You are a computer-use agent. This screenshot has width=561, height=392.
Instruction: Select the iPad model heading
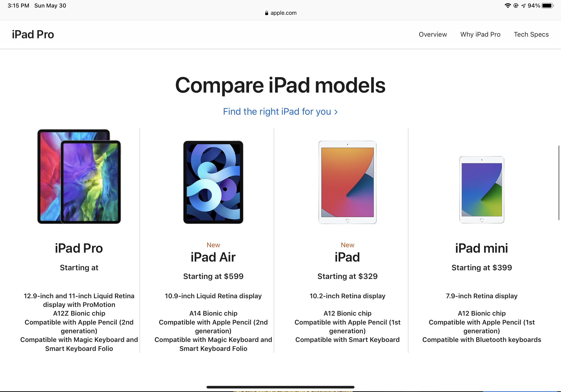point(347,257)
